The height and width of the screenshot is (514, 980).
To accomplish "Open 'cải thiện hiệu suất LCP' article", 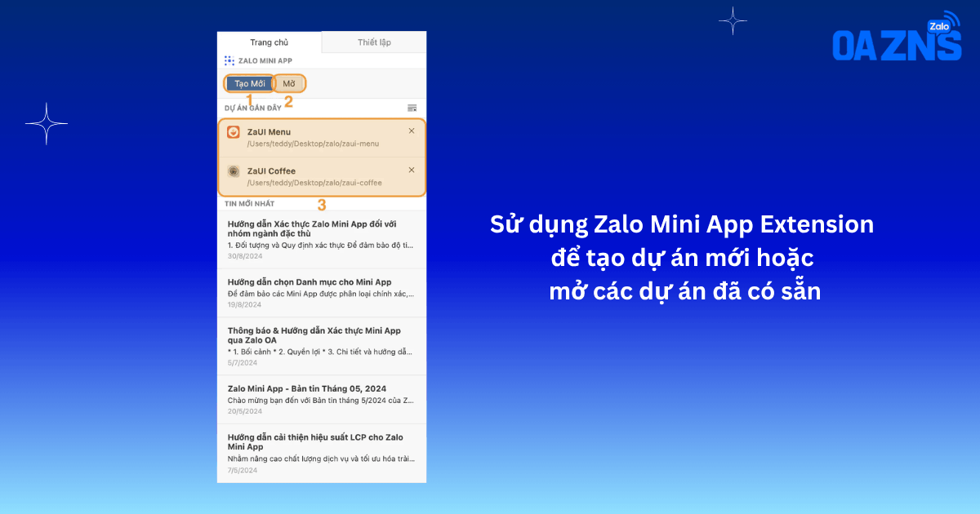I will click(x=322, y=453).
